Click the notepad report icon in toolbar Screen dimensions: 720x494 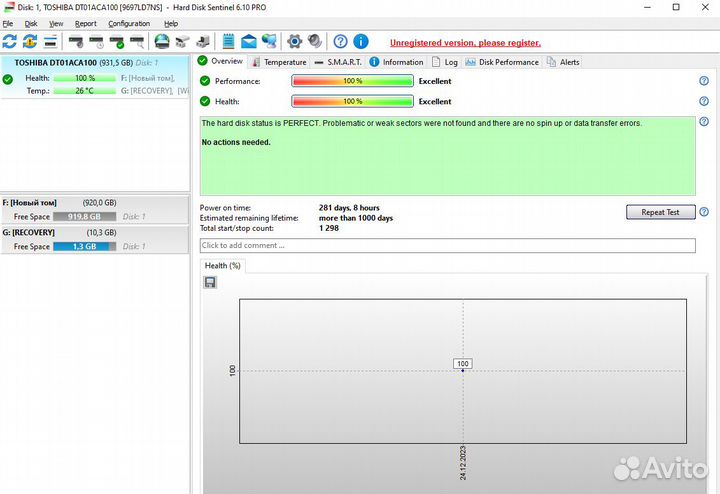pyautogui.click(x=228, y=42)
